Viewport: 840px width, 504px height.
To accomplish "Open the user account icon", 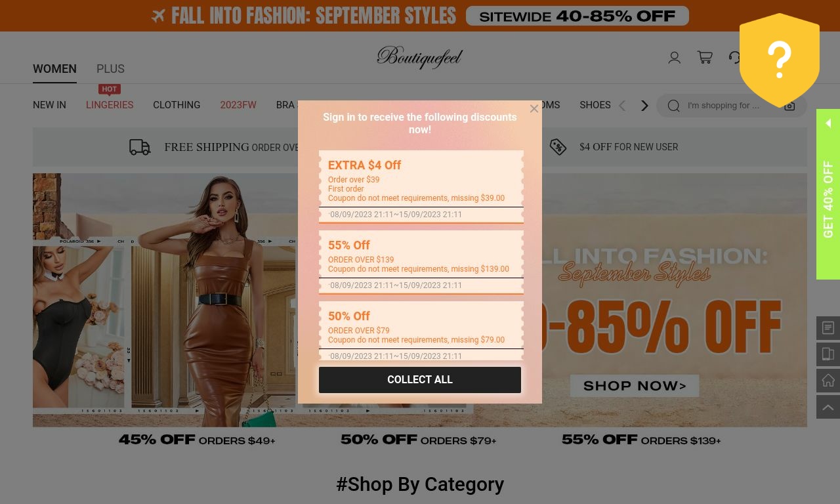I will (x=674, y=58).
